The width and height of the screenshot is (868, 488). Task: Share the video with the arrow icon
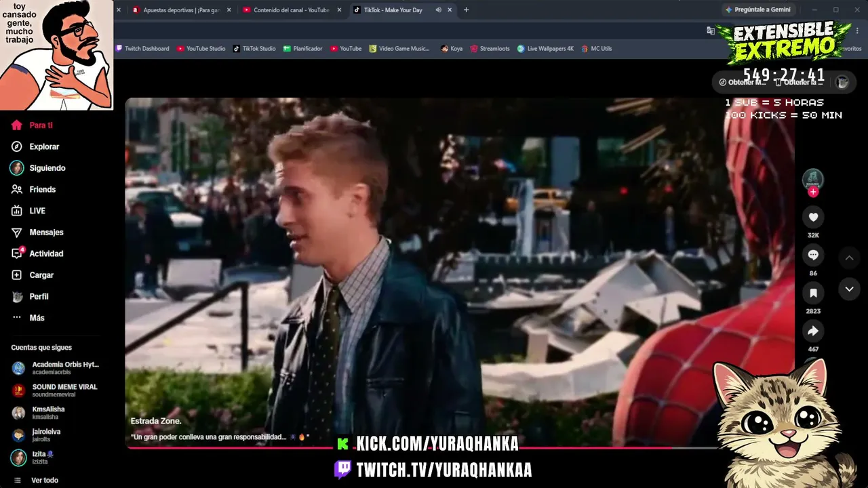[x=813, y=331]
